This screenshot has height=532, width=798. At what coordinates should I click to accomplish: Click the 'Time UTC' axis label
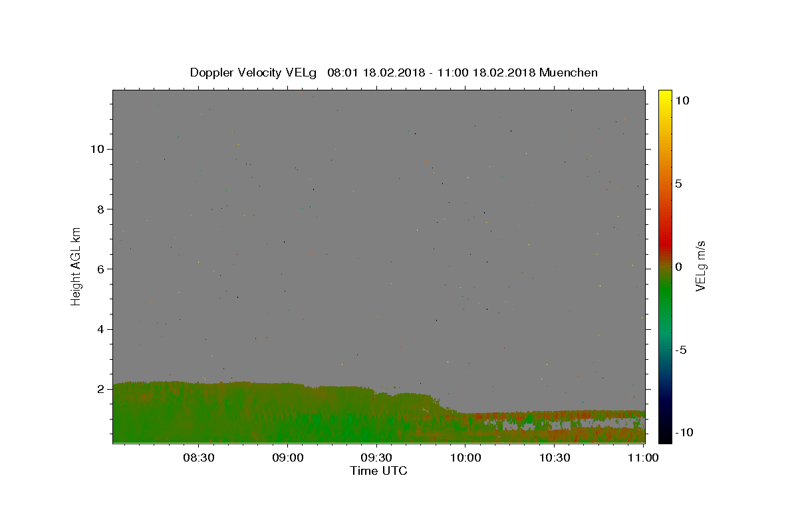point(378,471)
